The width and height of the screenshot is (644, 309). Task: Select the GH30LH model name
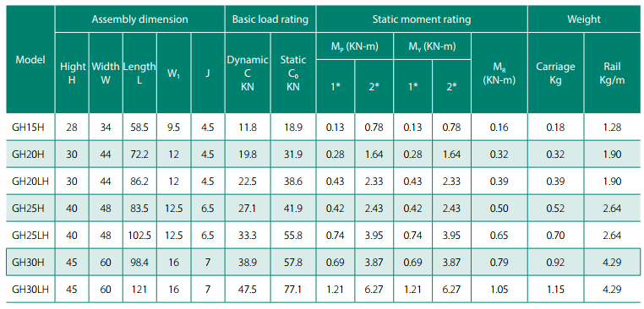click(x=29, y=290)
